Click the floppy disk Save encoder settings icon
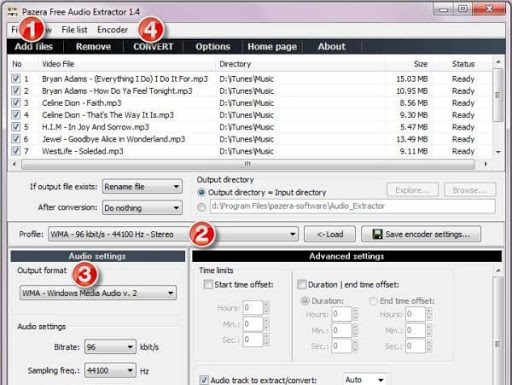Viewport: 512px width, 385px height. pos(377,234)
